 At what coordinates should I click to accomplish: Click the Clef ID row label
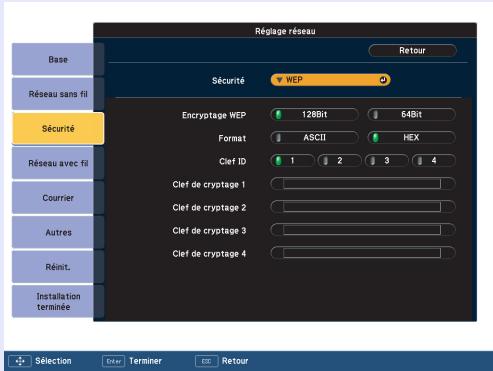pos(233,162)
